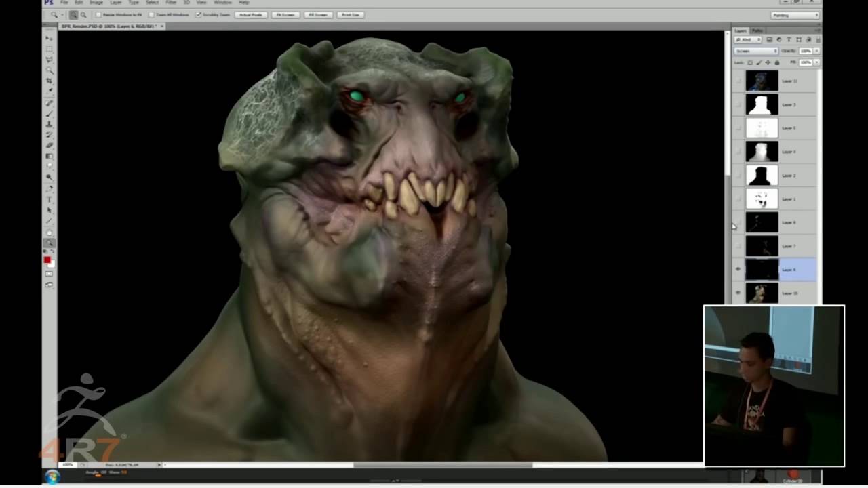Show Layer 1 via its visibility box

pyautogui.click(x=738, y=199)
